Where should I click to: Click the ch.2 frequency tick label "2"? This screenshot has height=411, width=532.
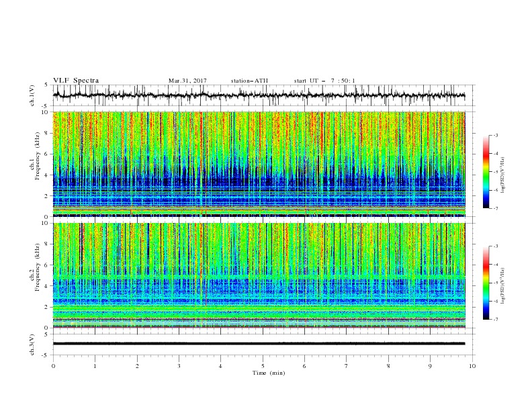[x=48, y=307]
